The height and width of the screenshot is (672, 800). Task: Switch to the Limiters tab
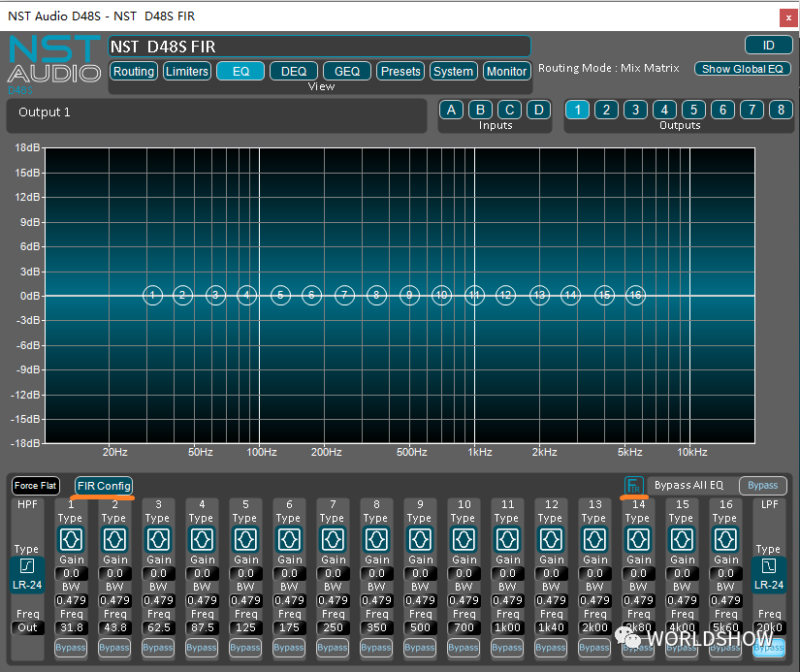[x=187, y=71]
